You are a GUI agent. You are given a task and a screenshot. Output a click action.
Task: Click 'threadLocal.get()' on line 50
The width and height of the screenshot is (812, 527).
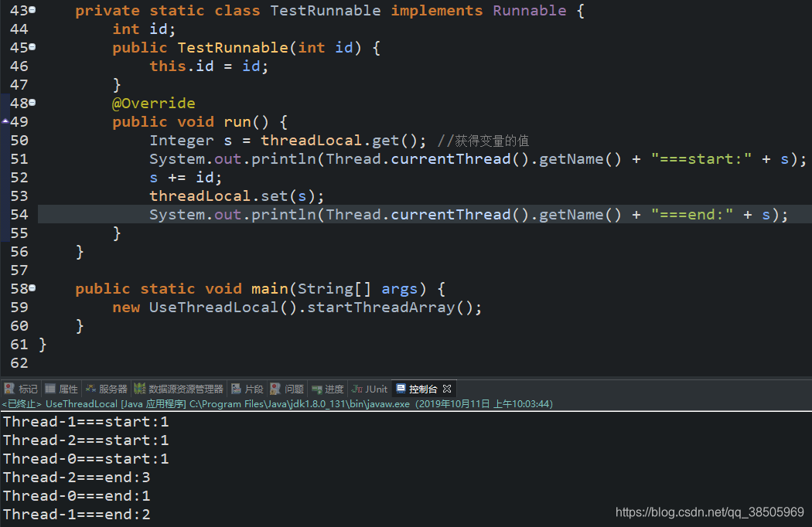coord(339,141)
